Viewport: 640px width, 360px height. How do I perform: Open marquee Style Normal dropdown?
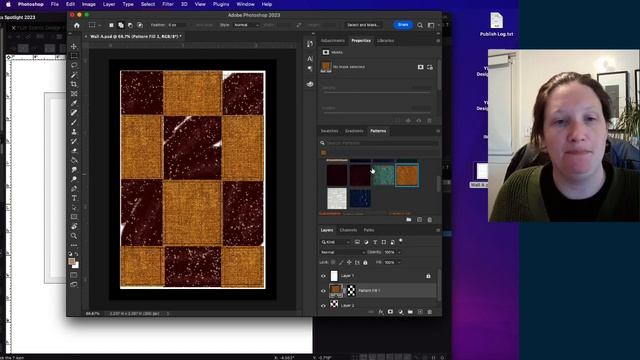[x=246, y=25]
